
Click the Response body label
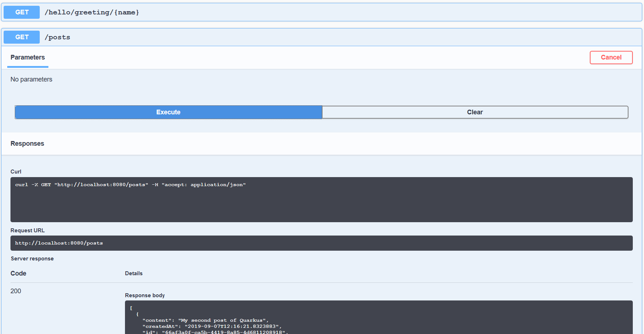pos(144,295)
